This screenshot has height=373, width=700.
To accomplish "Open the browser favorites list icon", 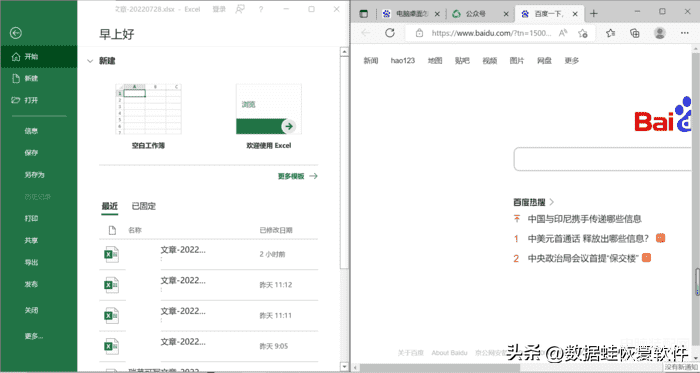I will (x=611, y=33).
